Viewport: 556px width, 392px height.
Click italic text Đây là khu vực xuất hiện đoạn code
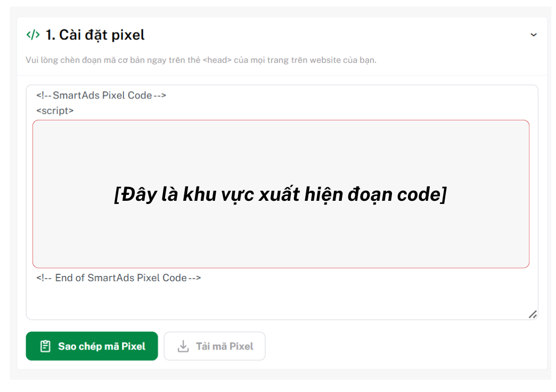[x=281, y=194]
